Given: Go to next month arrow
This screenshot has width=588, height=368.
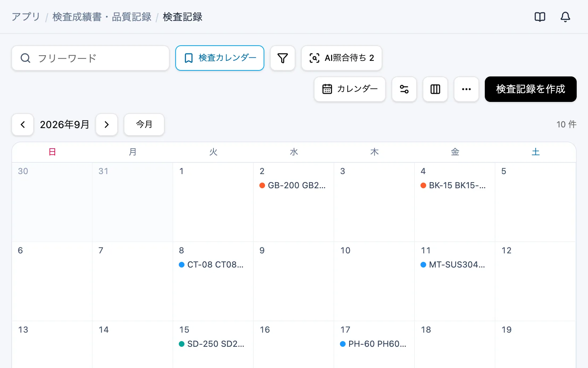Looking at the screenshot, I should click(107, 125).
